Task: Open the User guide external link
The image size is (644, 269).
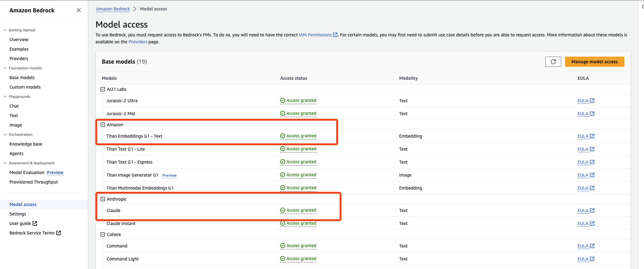Action: (23, 223)
